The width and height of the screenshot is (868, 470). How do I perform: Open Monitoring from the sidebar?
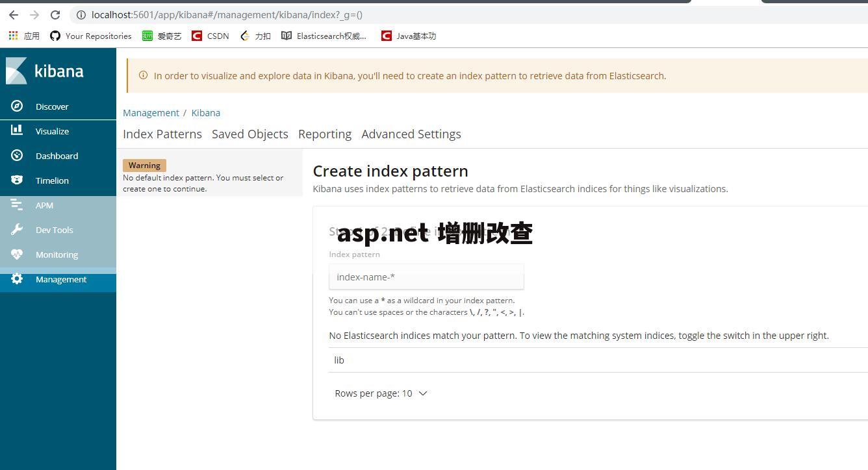coord(58,254)
